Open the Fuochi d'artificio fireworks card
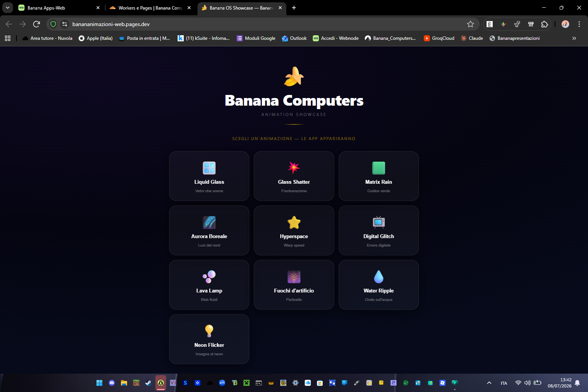 [294, 285]
